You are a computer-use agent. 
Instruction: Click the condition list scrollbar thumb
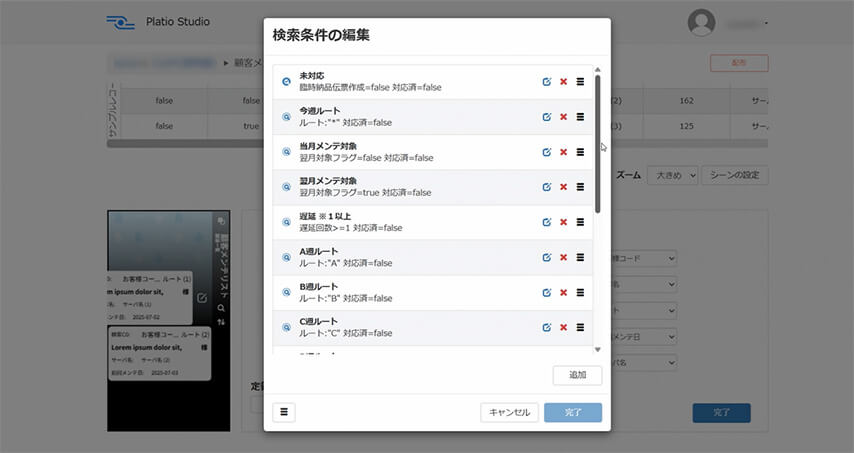pos(597,144)
